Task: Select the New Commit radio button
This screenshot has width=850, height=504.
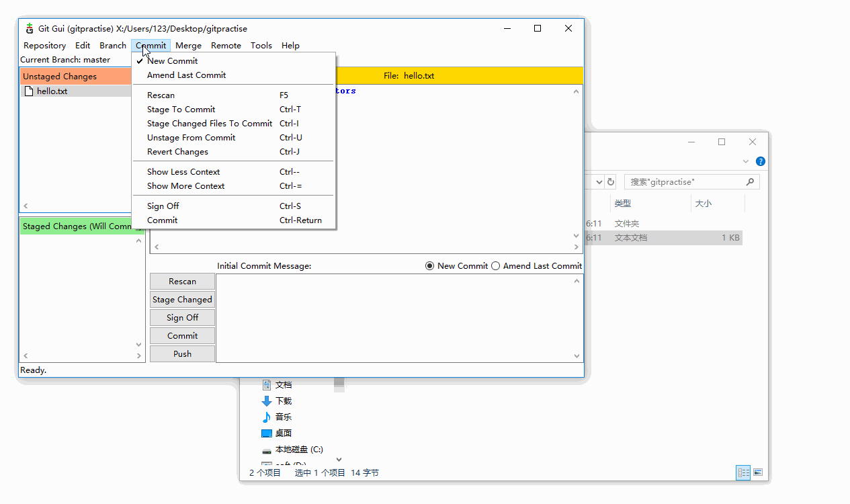Action: 430,266
